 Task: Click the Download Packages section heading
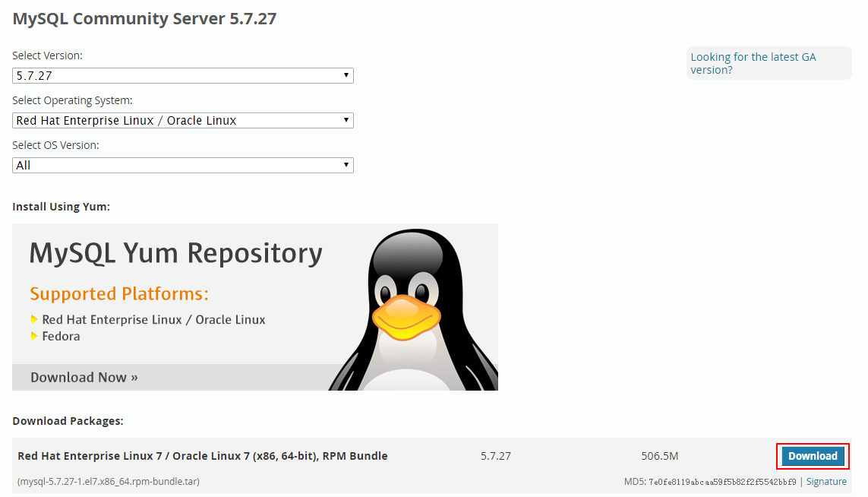pos(68,421)
